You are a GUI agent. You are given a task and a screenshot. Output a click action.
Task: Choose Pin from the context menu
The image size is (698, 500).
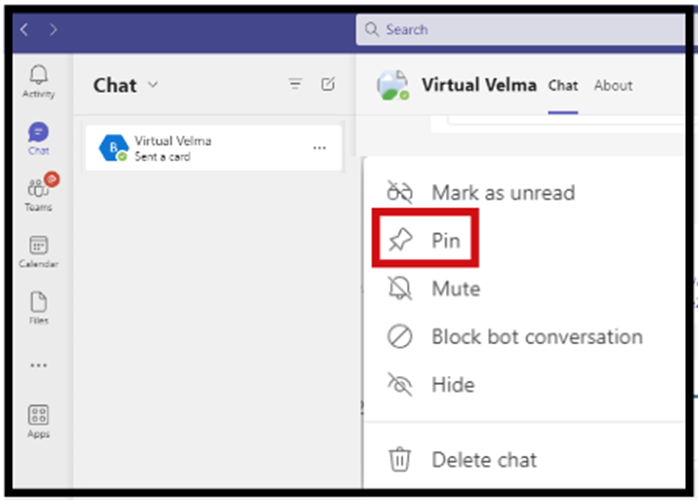(x=425, y=240)
